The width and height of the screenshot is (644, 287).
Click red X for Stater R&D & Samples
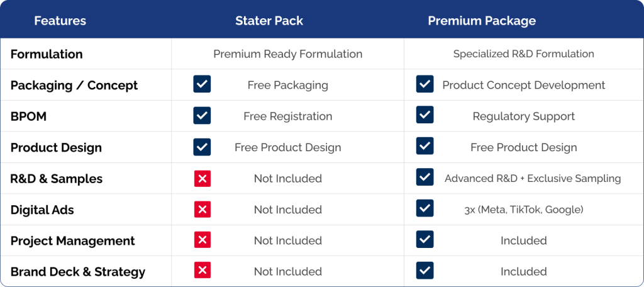pyautogui.click(x=202, y=178)
